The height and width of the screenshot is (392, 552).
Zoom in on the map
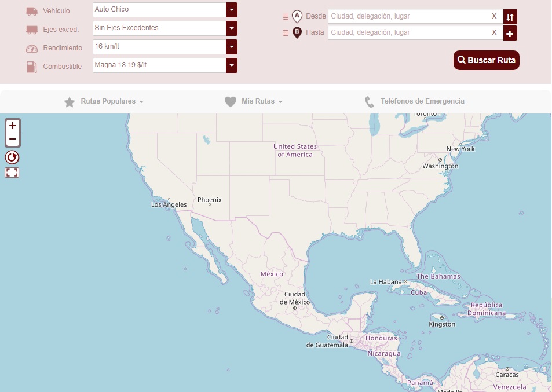pyautogui.click(x=12, y=126)
